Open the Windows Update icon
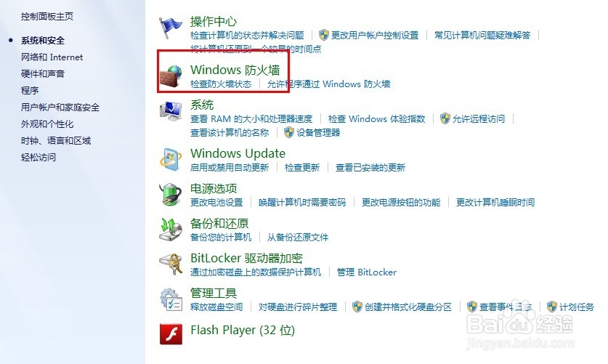The width and height of the screenshot is (608, 364). click(171, 159)
